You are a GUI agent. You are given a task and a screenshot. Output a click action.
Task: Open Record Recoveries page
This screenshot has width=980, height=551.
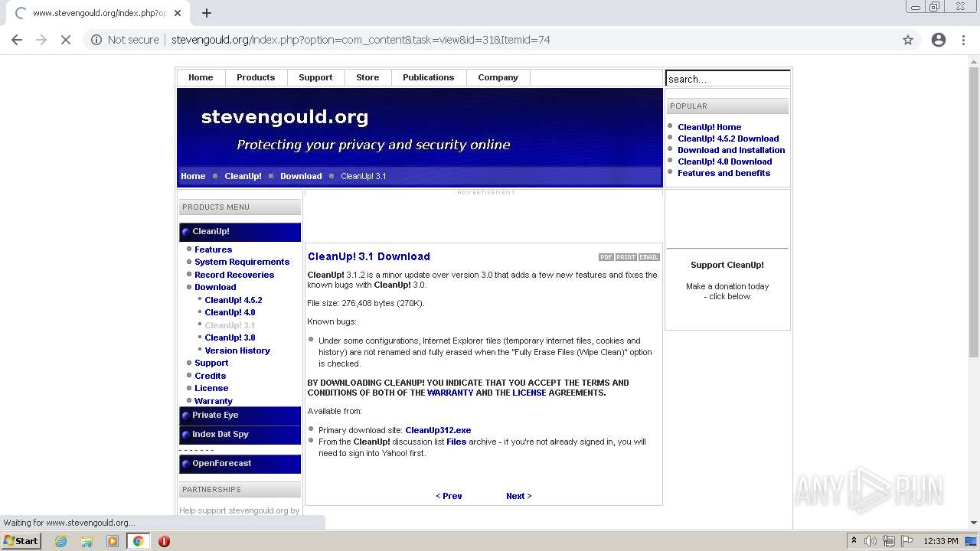[234, 275]
